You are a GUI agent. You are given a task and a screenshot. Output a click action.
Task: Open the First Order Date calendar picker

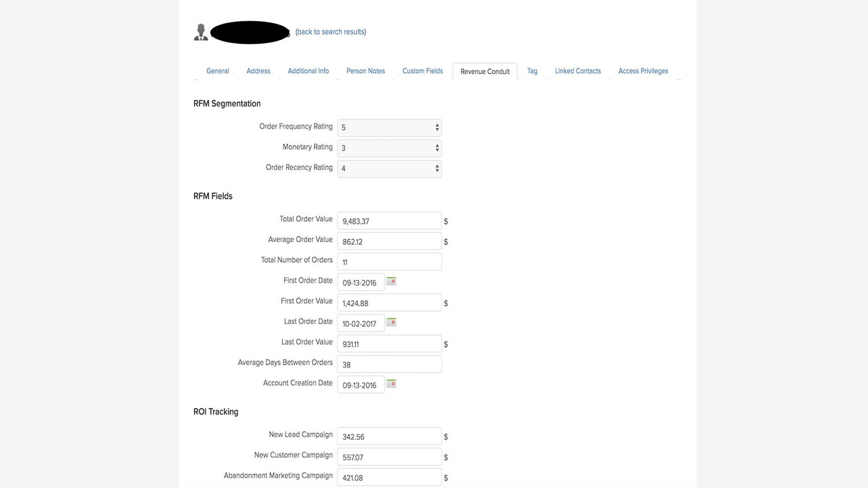[x=391, y=281]
